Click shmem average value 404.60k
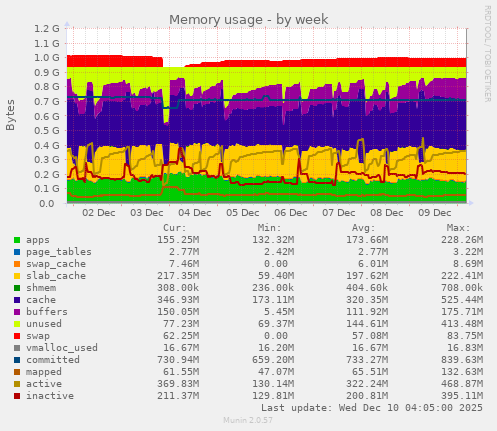The width and height of the screenshot is (497, 431). pos(367,288)
